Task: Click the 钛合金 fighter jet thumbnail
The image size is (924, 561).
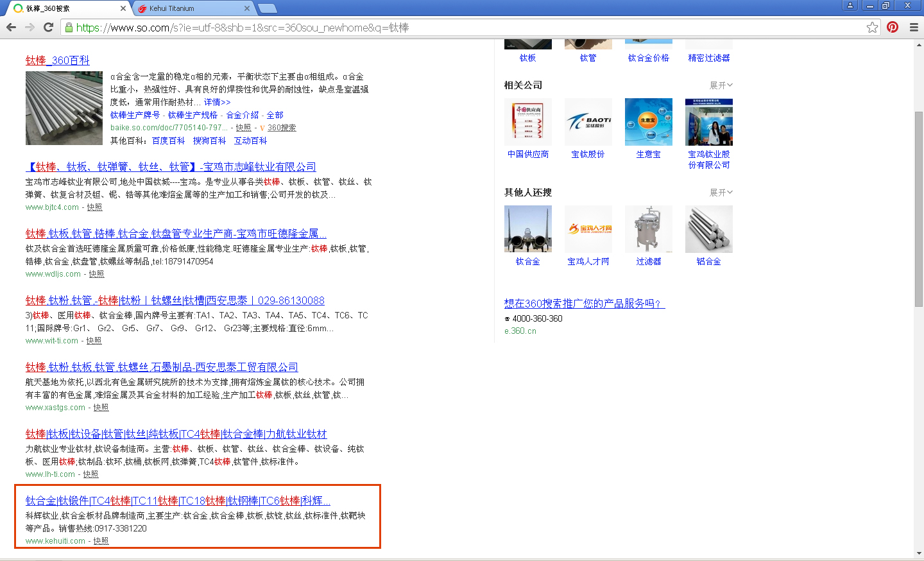Action: tap(528, 229)
